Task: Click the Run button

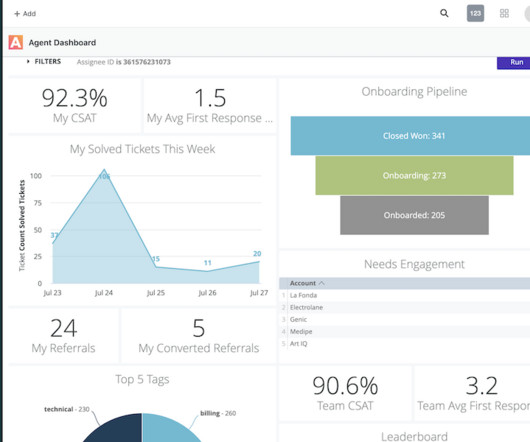Action: 513,63
